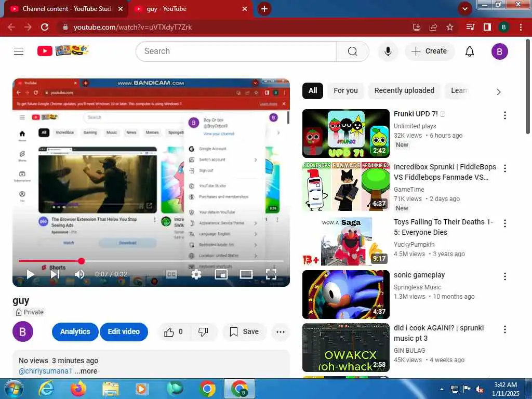This screenshot has width=532, height=399.
Task: Select the All filter chip
Action: [312, 90]
